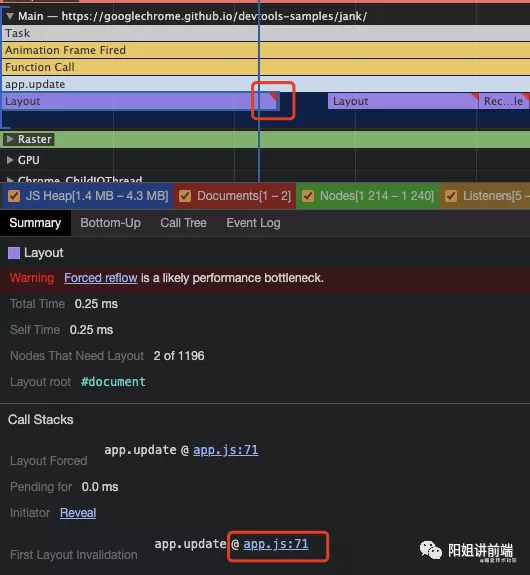Open app.js:71 under Layout Forced
Viewport: 530px width, 575px height.
click(226, 450)
